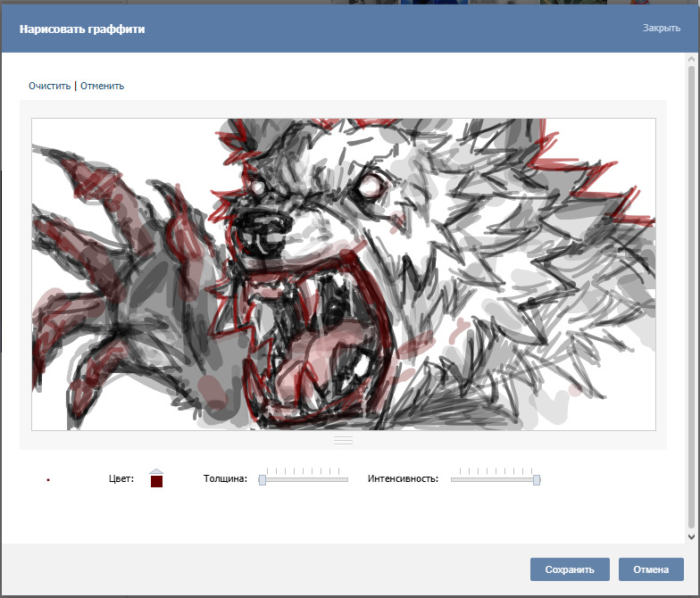The height and width of the screenshot is (598, 700).
Task: Click the scrollbar down arrow
Action: pos(691,537)
